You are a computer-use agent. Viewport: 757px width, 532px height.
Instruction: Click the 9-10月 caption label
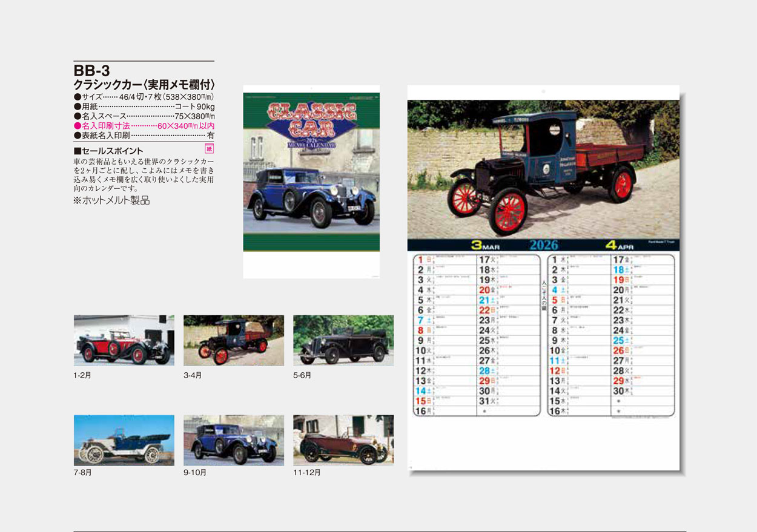(195, 473)
